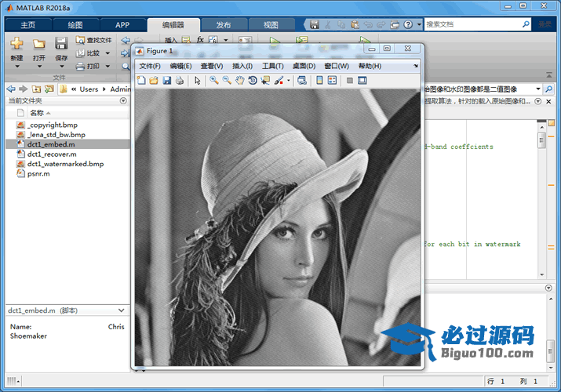
Task: Expand the dct1_embed.m details panel chevron
Action: click(122, 310)
